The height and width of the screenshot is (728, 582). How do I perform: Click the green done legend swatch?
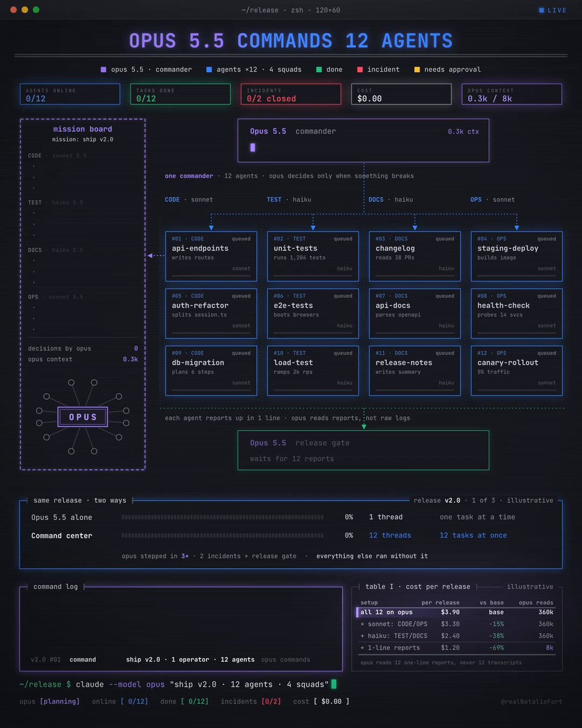click(x=319, y=69)
